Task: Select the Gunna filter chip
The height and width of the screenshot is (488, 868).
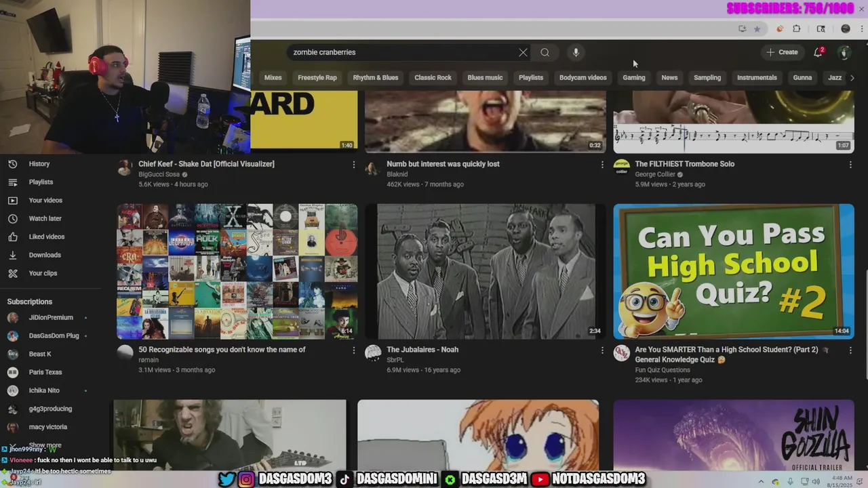Action: pyautogui.click(x=802, y=77)
